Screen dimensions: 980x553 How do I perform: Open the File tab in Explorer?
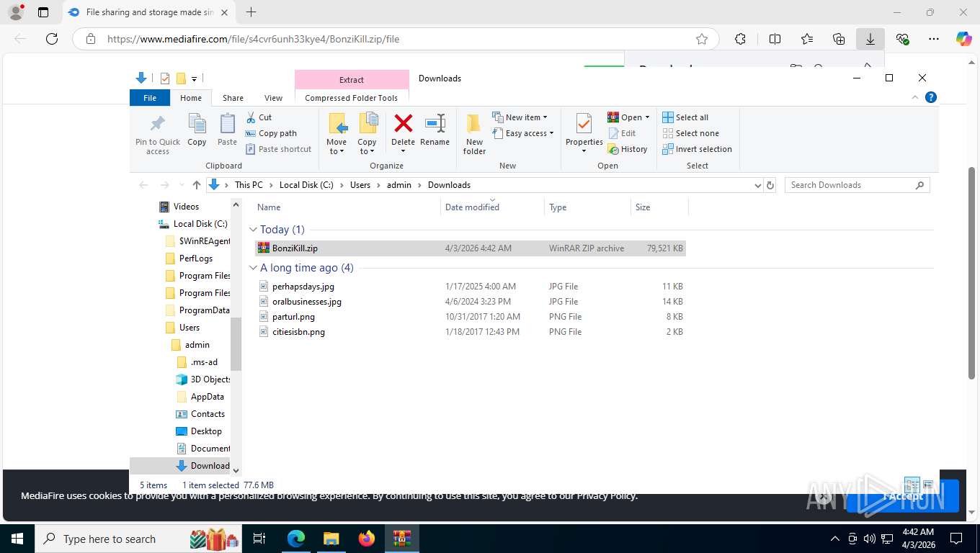click(x=150, y=98)
